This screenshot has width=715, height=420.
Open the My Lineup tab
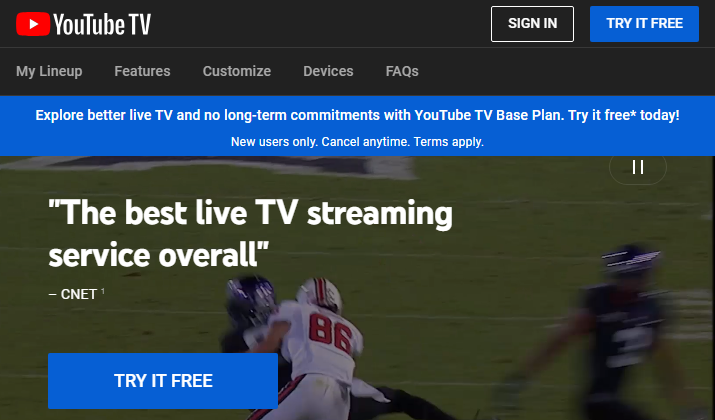49,71
